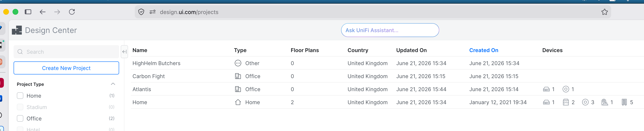Click Create New Project button
This screenshot has height=131, width=644.
[x=66, y=68]
